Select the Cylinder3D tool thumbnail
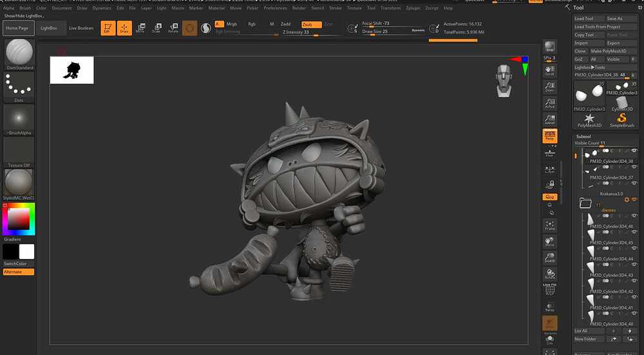Screen dimensions: 644x355 click(622, 104)
